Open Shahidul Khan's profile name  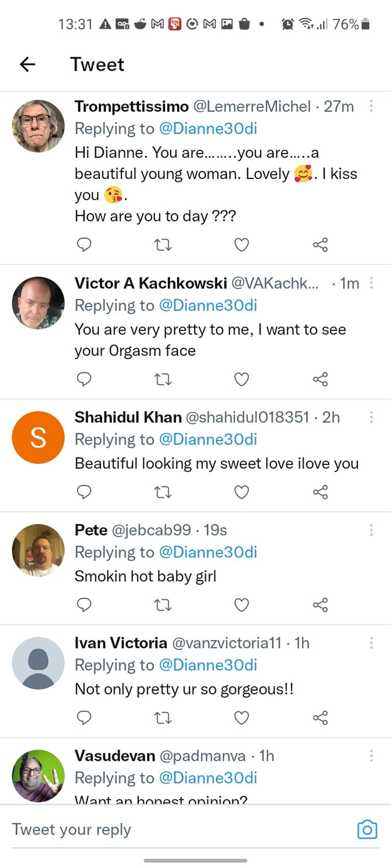pos(128,417)
